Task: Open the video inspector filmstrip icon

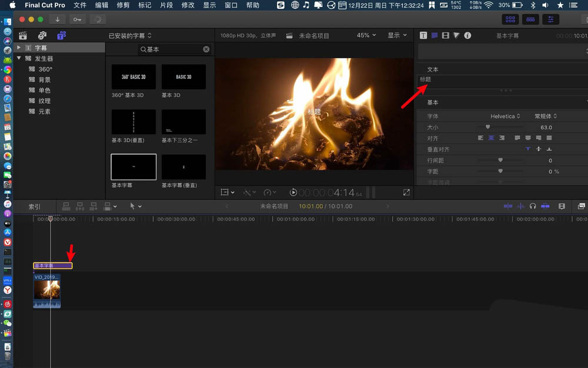Action: 446,35
